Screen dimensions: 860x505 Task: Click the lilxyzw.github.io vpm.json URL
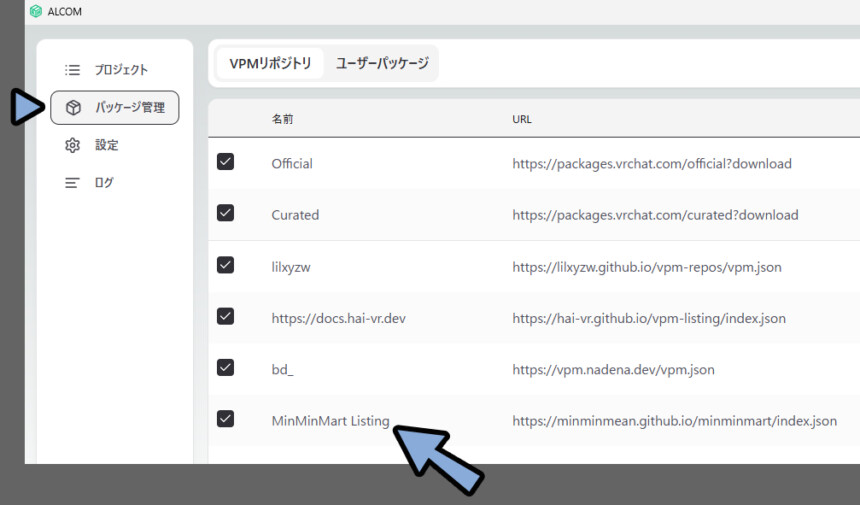pyautogui.click(x=647, y=267)
